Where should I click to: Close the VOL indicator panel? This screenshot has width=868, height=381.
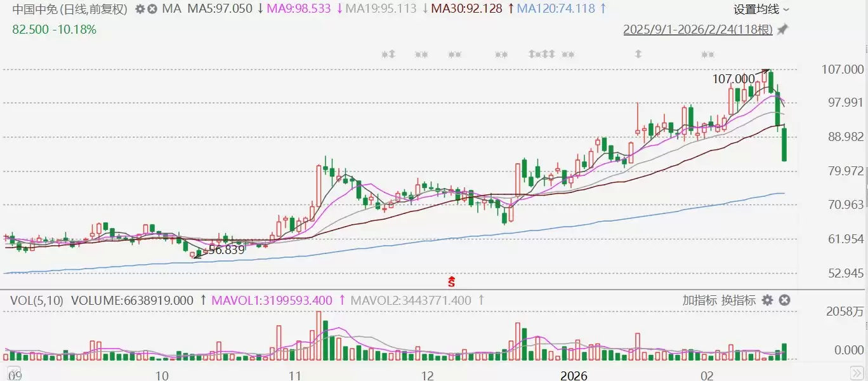784,300
